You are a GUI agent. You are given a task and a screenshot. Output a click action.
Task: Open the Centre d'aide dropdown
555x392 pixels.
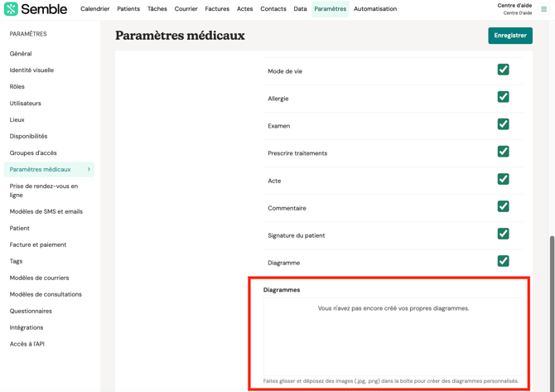click(514, 9)
